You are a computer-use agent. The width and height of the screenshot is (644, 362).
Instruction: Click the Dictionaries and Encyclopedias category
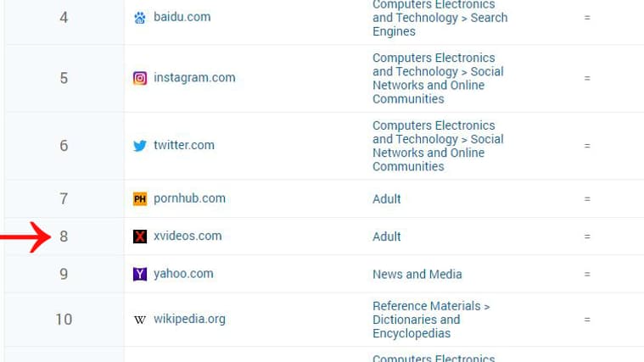tap(431, 320)
